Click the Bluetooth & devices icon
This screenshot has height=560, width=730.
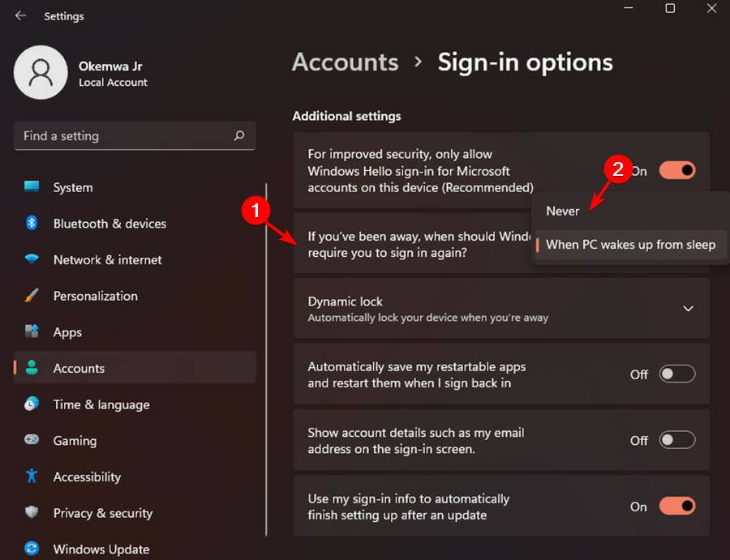tap(32, 224)
